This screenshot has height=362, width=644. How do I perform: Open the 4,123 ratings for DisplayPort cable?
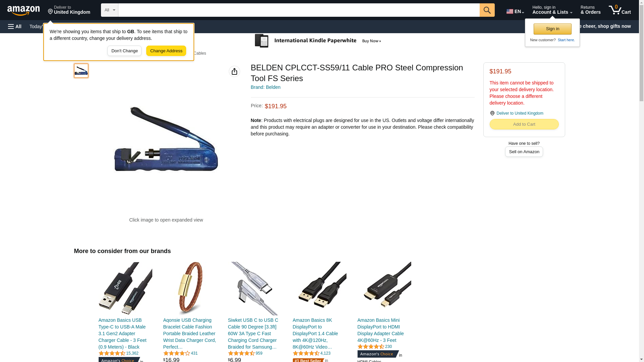pyautogui.click(x=325, y=353)
